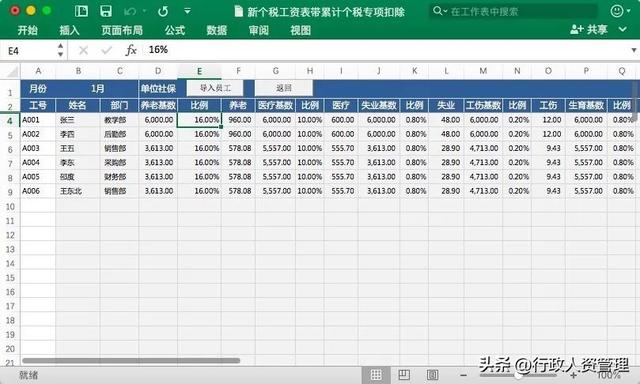Screen dimensions: 640x384
Task: Redo action with the circular arrow icon
Action: point(163,11)
